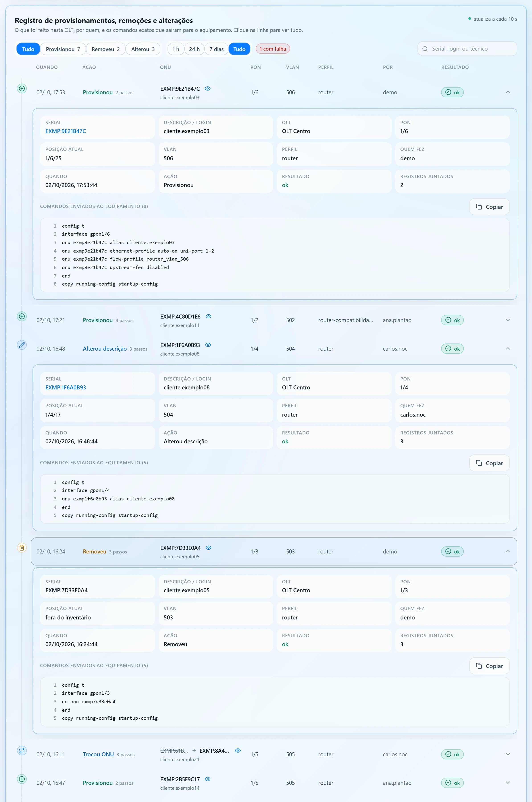This screenshot has height=802, width=532.
Task: Collapse the 16:24 Removeu row
Action: tap(508, 551)
